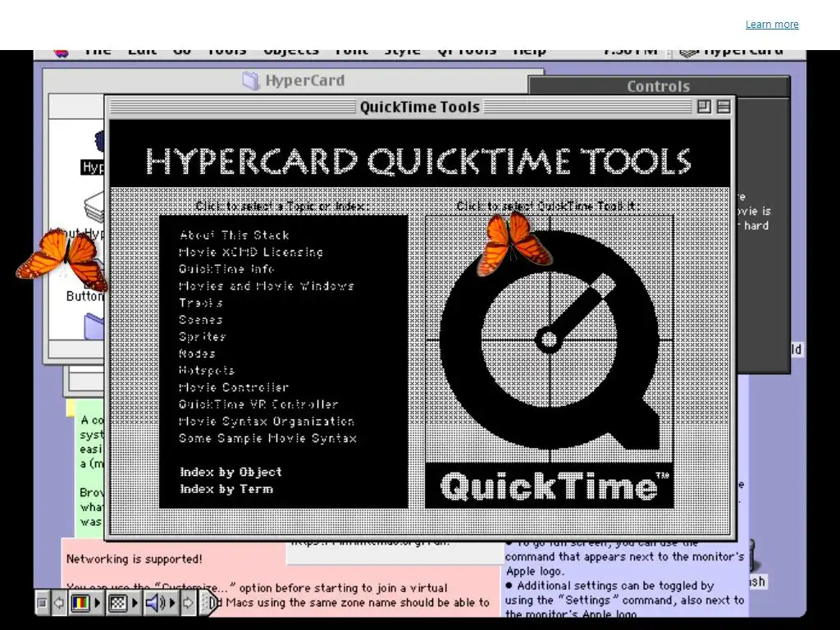Expand the sound volume module arrow

click(x=172, y=603)
